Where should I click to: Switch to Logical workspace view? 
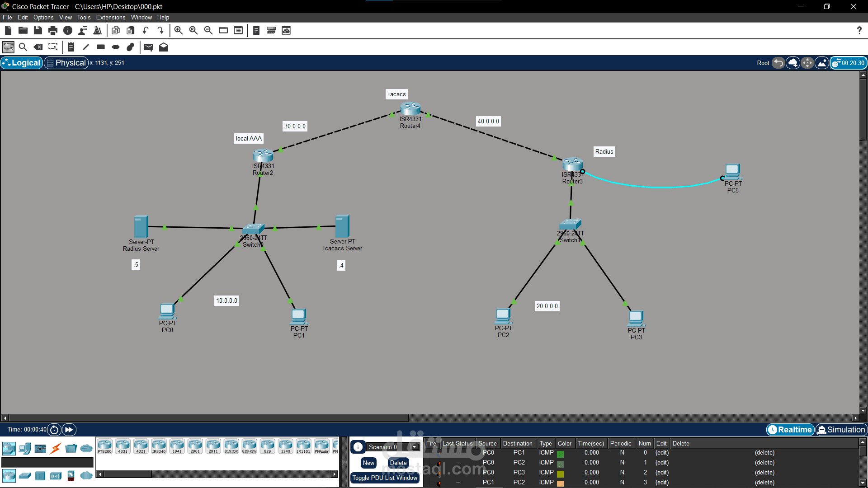click(22, 63)
